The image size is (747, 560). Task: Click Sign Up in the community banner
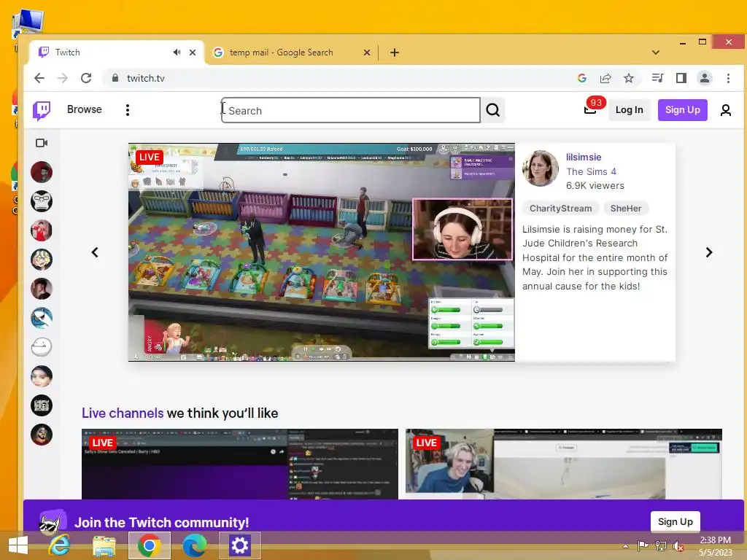click(675, 521)
